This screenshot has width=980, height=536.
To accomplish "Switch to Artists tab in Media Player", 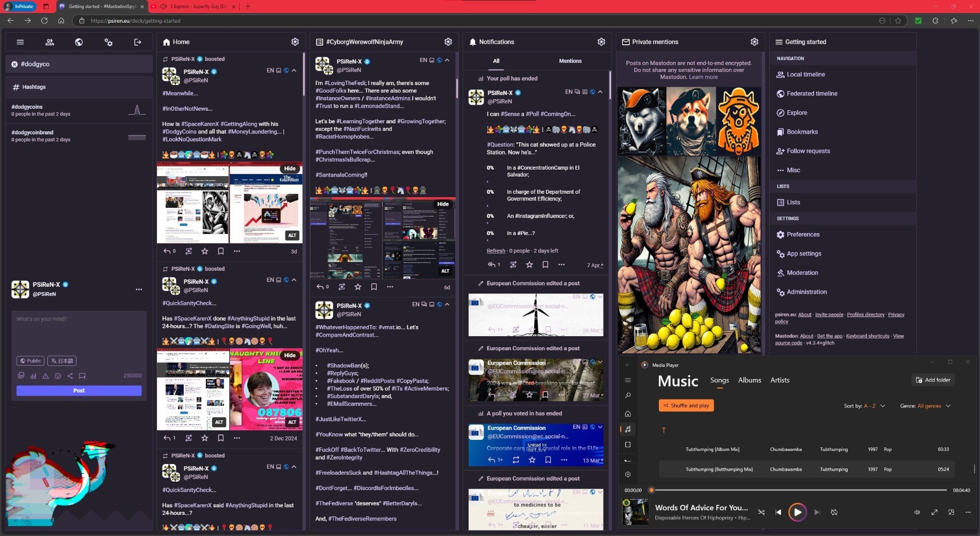I will click(780, 380).
